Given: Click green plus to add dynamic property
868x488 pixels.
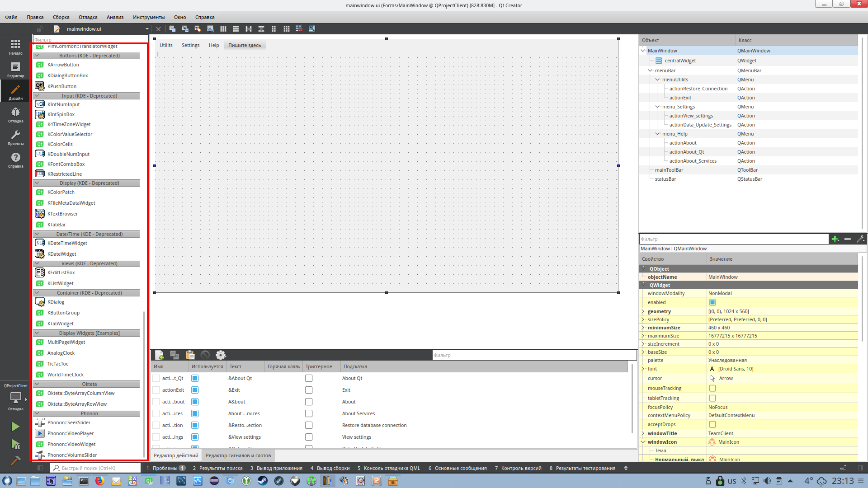Looking at the screenshot, I should coord(835,239).
